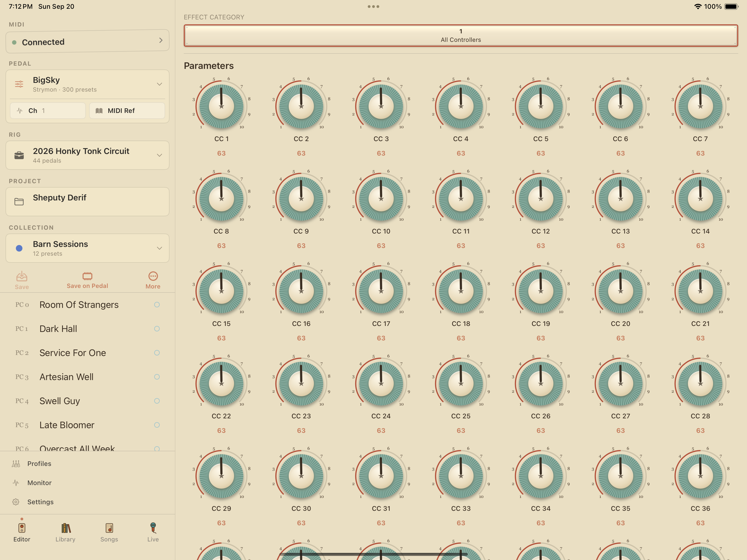Click the Wi-Fi status icon
This screenshot has height=560, width=747.
(x=698, y=6)
